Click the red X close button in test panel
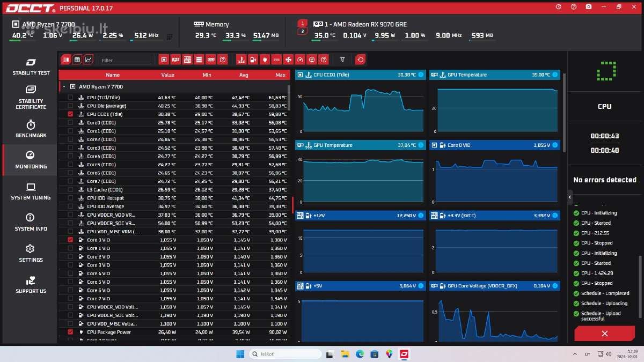Image resolution: width=644 pixels, height=362 pixels. point(604,334)
